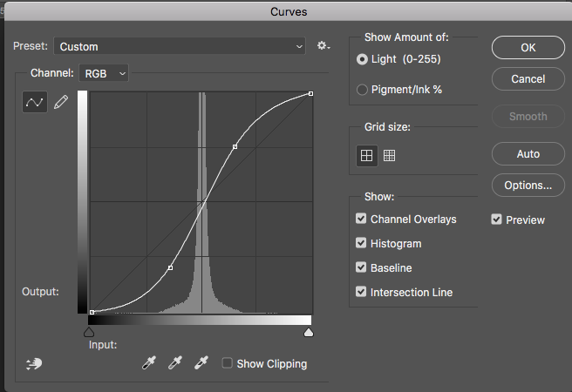Viewport: 572px width, 392px height.
Task: Pick the white point eyedropper
Action: click(x=201, y=363)
